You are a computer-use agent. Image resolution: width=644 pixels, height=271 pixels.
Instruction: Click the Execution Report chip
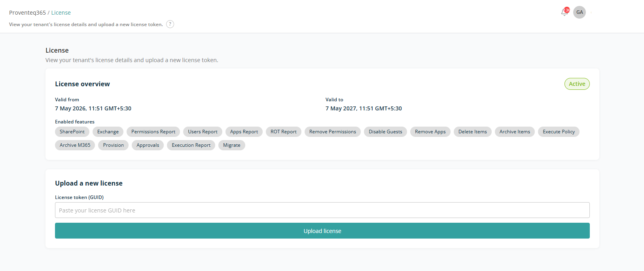pyautogui.click(x=191, y=145)
